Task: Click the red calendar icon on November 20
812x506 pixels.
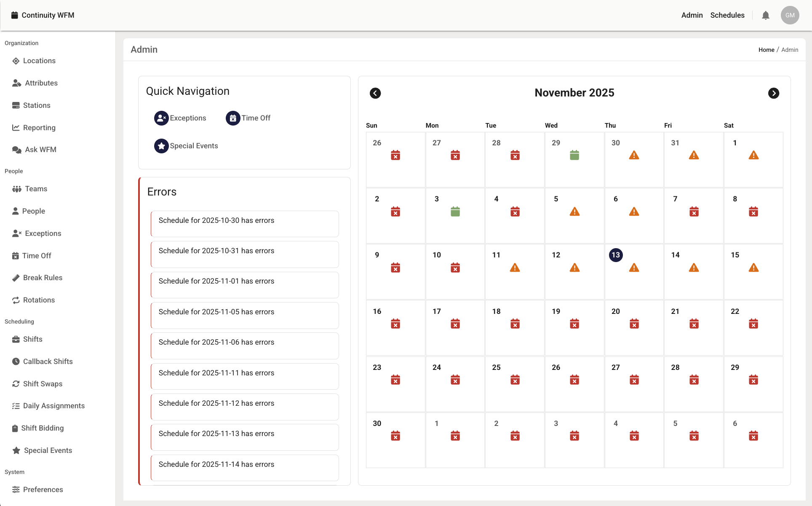Action: pyautogui.click(x=634, y=324)
